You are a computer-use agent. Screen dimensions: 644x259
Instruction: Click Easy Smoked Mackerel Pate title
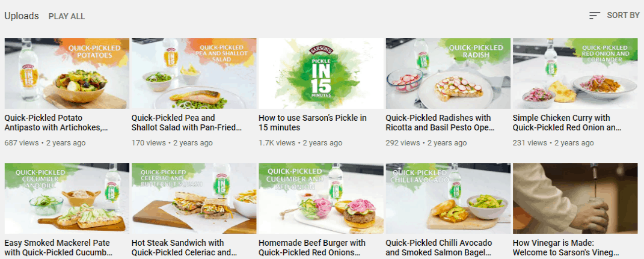(58, 248)
